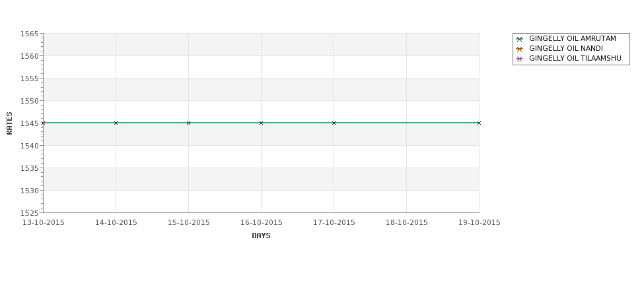Click the 1525 value on rates axis
The width and height of the screenshot is (644, 283).
[x=30, y=213]
